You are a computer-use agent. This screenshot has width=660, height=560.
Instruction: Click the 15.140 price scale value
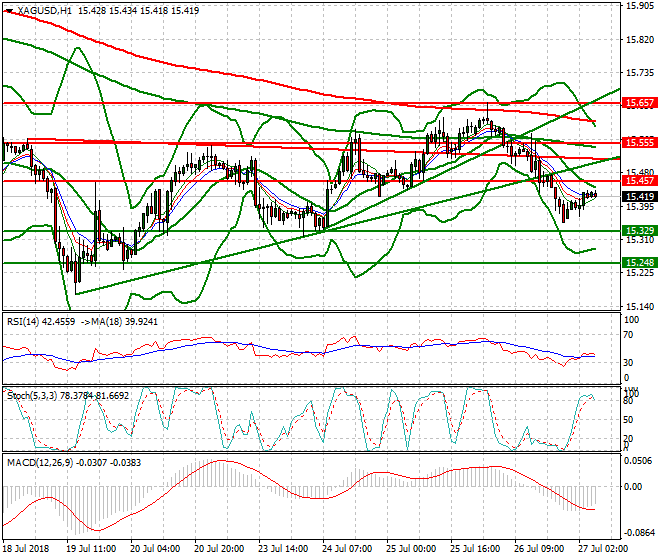(640, 307)
